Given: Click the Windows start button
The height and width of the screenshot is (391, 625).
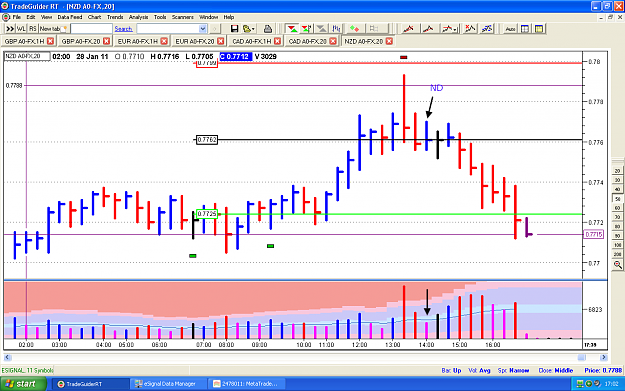Looking at the screenshot, I should coord(23,384).
